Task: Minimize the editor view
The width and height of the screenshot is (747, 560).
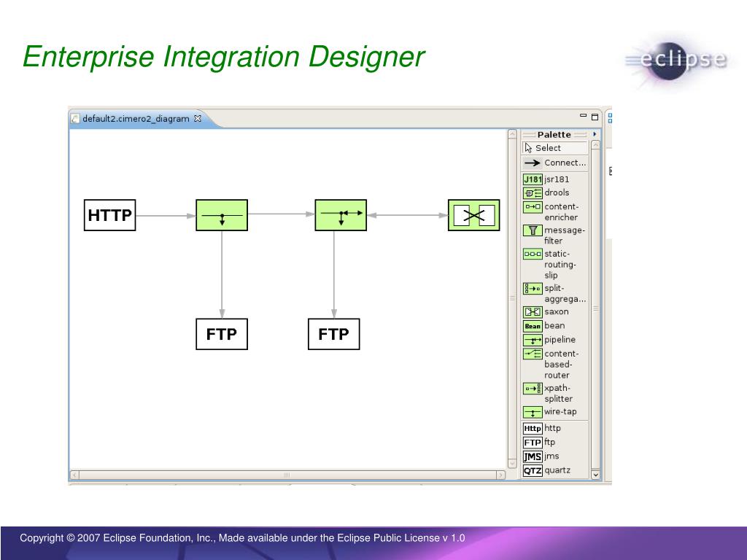Action: [583, 116]
